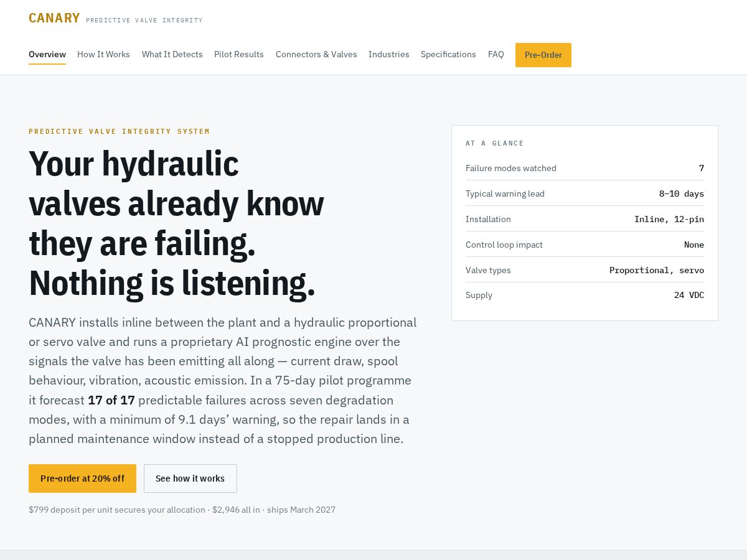Image resolution: width=747 pixels, height=560 pixels.
Task: Click the bold '17 of 17' text
Action: click(x=111, y=400)
